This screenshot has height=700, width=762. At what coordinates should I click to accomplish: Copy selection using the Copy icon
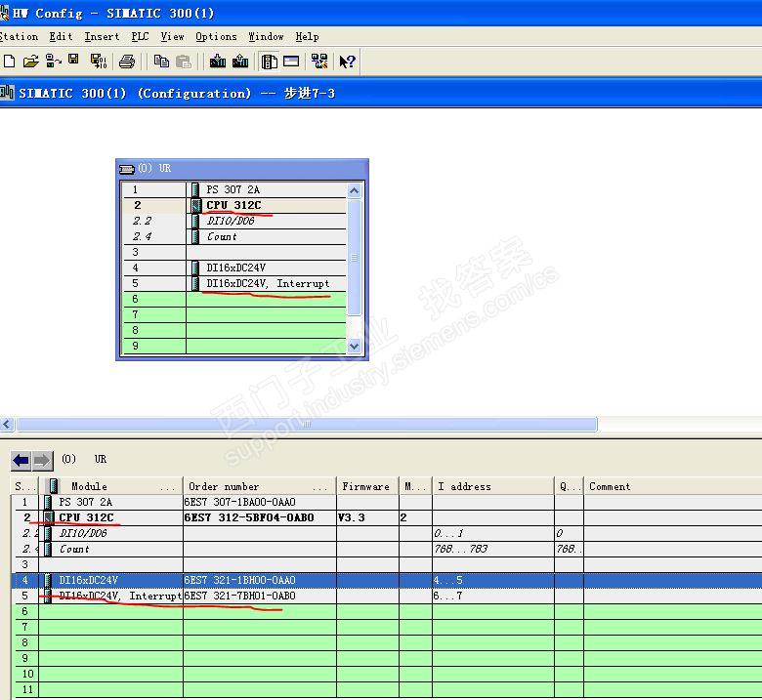[x=161, y=62]
